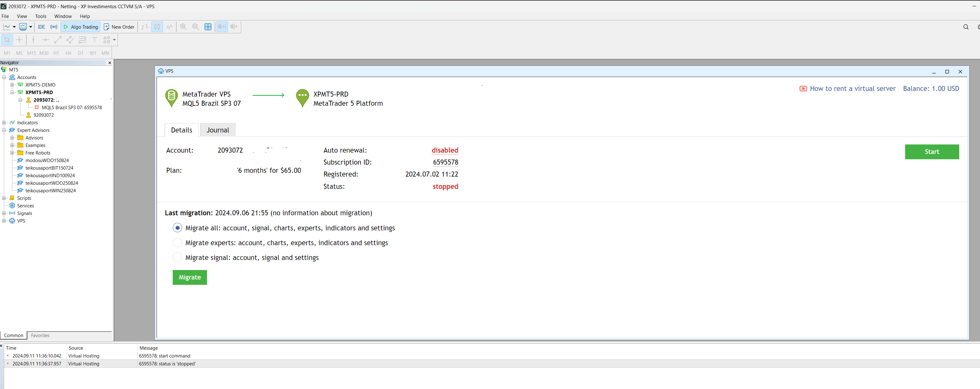This screenshot has width=980, height=389.
Task: Select account 92093072 in Navigator
Action: click(43, 115)
